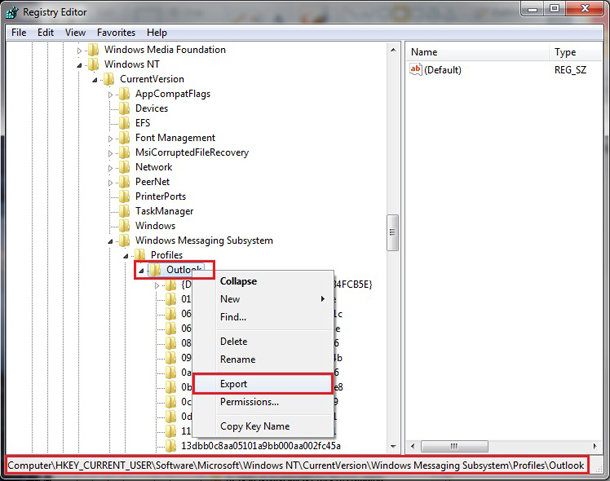The width and height of the screenshot is (610, 481).
Task: Open the View menu
Action: [75, 32]
